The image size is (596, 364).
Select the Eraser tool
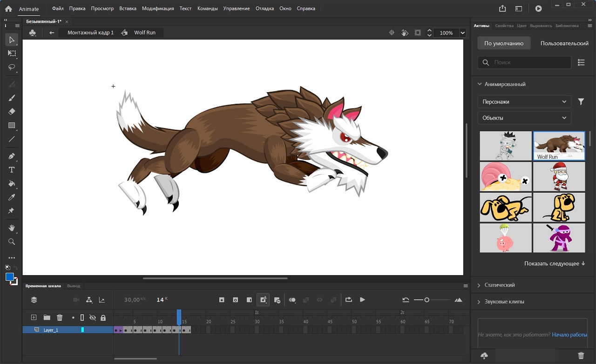[x=12, y=111]
